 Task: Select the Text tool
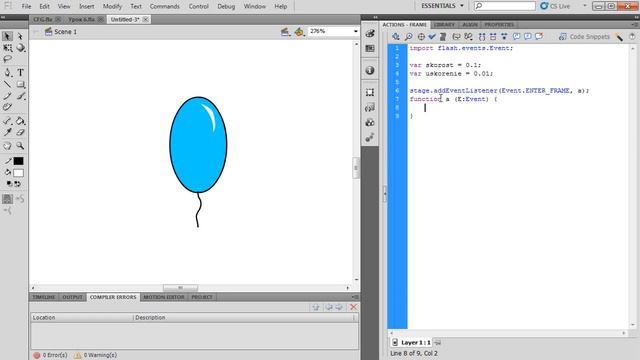(20, 73)
